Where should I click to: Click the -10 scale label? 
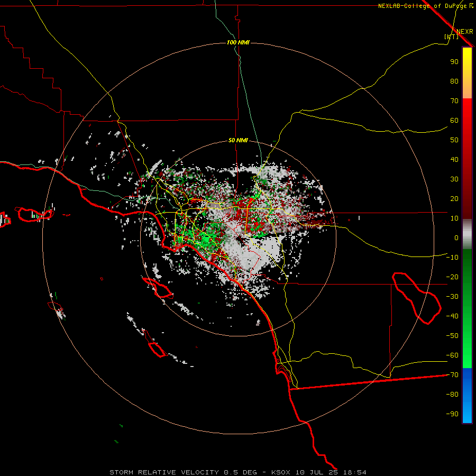tap(452, 258)
